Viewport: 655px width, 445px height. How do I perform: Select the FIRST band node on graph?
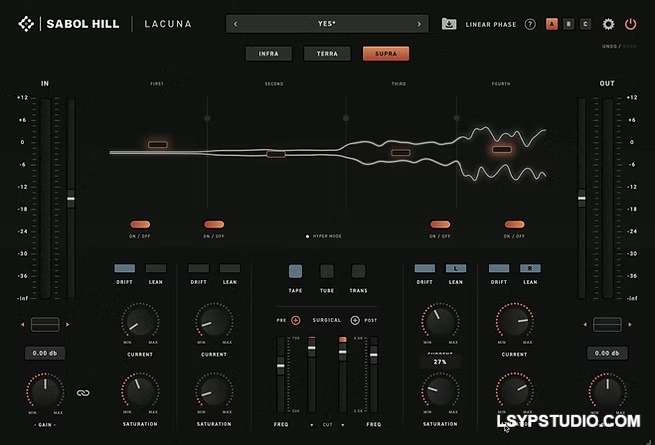158,145
